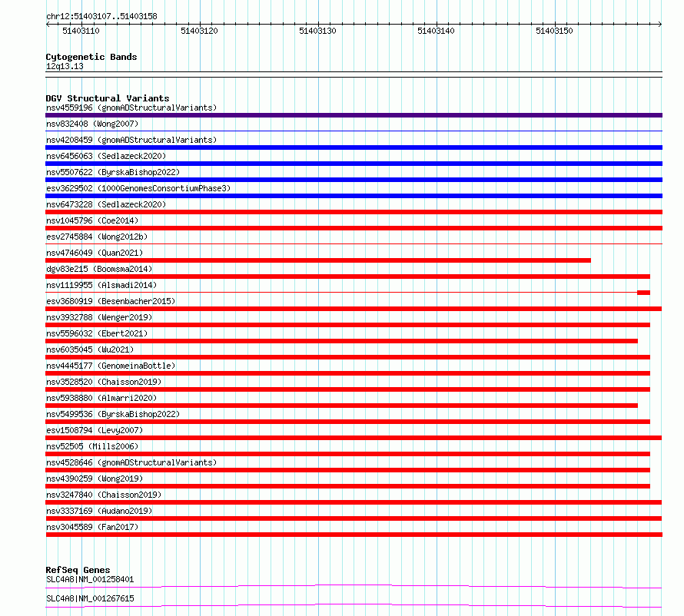
Task: Click the 51403140 ruler position label
Action: click(x=436, y=31)
